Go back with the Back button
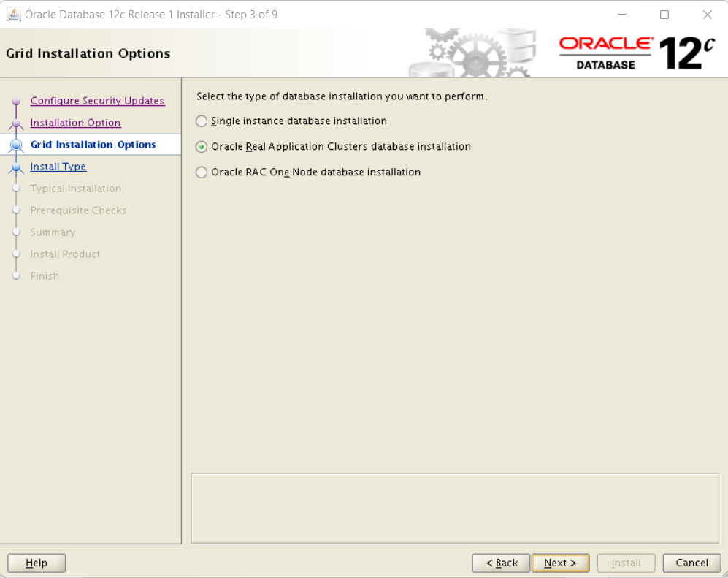Viewport: 728px width, 578px height. click(501, 563)
